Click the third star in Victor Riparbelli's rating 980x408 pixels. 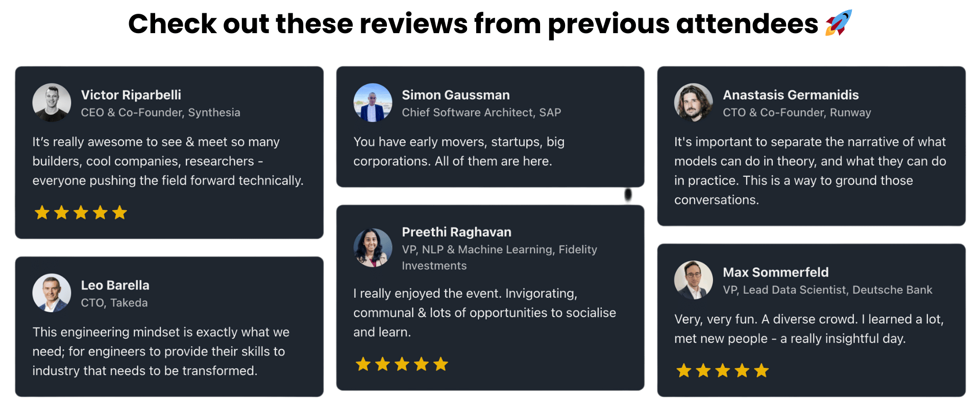pyautogui.click(x=81, y=212)
